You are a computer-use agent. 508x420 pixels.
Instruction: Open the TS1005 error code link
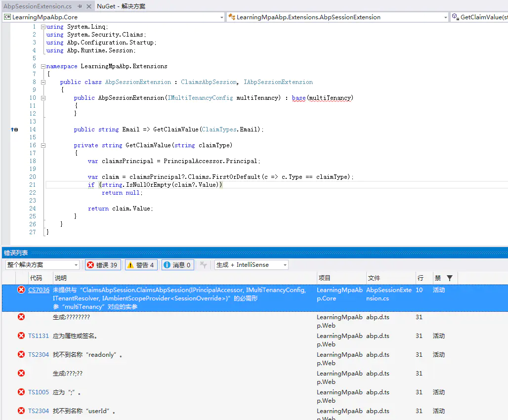(x=38, y=392)
